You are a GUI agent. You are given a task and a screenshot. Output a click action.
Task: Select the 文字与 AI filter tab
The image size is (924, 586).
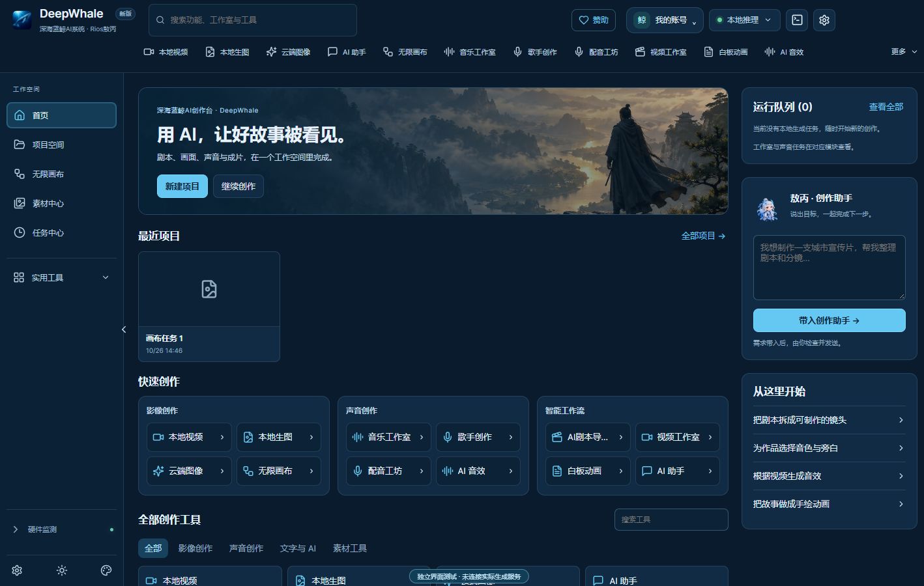pyautogui.click(x=298, y=548)
